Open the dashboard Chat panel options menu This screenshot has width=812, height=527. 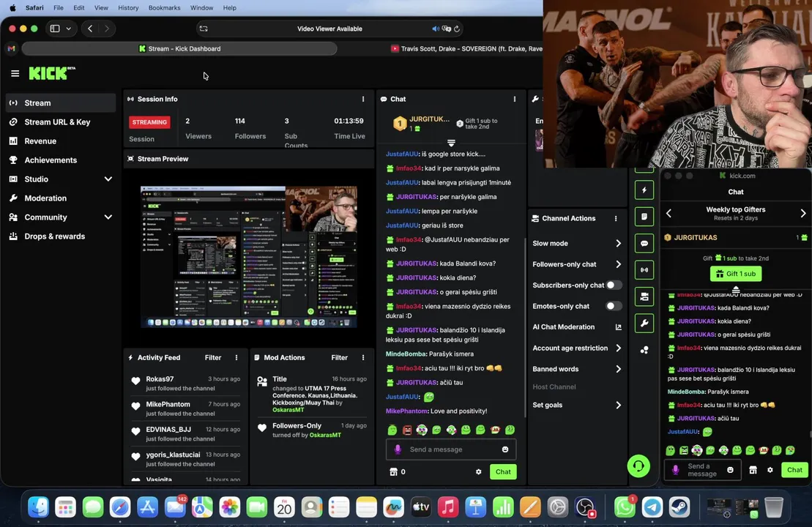(514, 99)
